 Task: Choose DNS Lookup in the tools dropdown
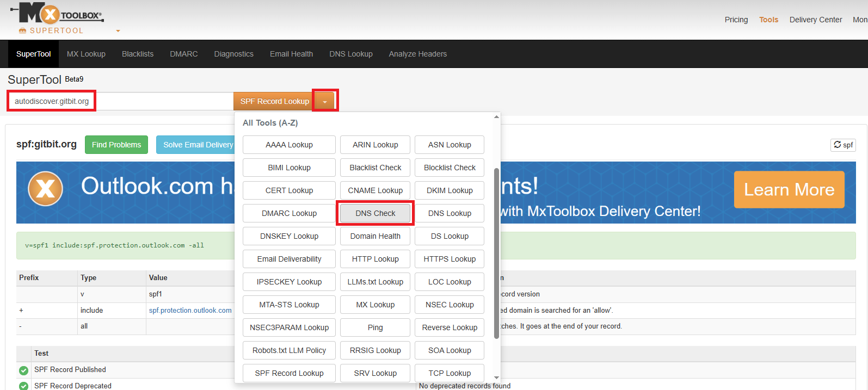click(x=450, y=213)
